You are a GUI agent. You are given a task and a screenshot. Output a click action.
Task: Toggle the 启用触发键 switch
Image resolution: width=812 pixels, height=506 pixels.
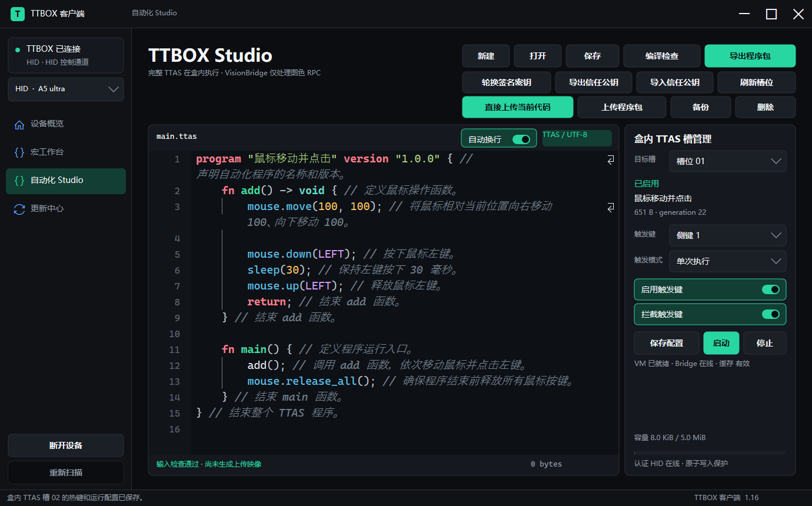coord(771,289)
